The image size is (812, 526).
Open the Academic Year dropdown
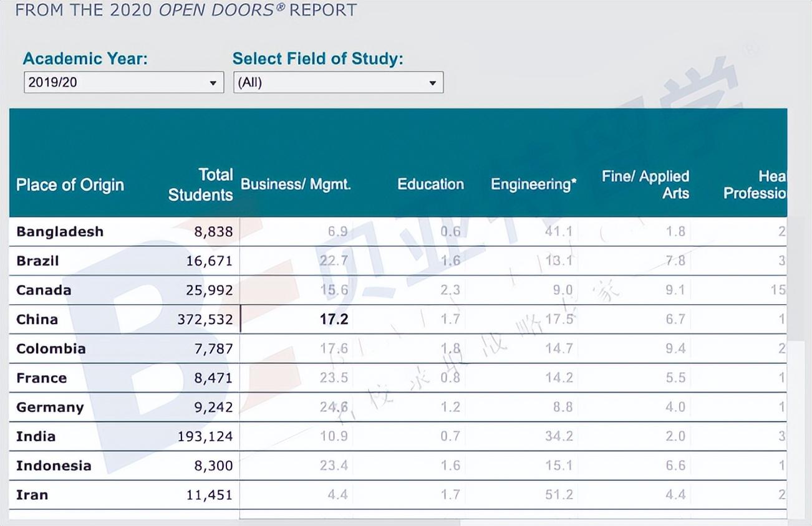(123, 82)
